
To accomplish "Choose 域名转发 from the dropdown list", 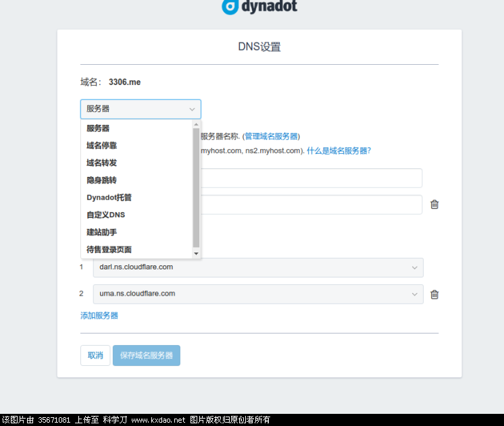I will (x=136, y=163).
